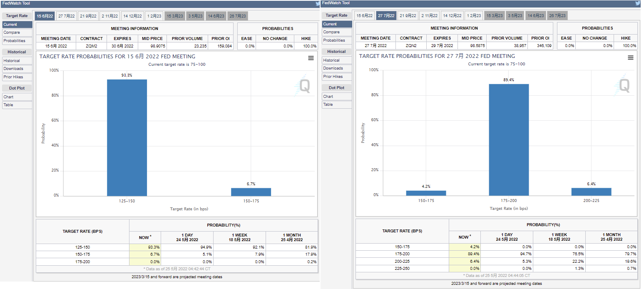Select the 15 3月23 projected meeting tab, left panel
The width and height of the screenshot is (644, 289).
(174, 16)
